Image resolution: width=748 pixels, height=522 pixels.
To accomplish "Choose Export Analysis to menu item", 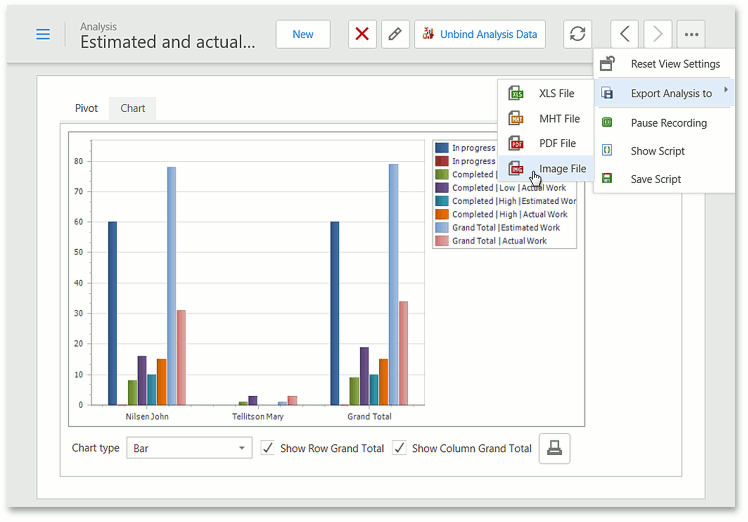I will point(664,93).
